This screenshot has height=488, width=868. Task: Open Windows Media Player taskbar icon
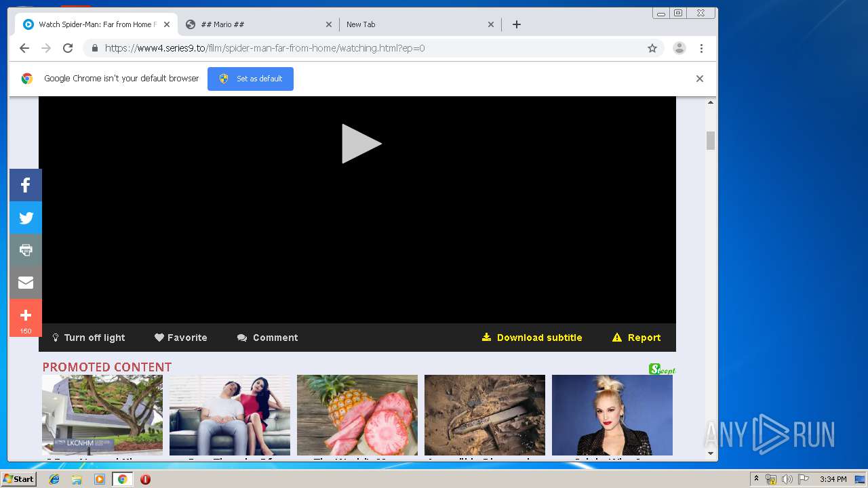100,479
